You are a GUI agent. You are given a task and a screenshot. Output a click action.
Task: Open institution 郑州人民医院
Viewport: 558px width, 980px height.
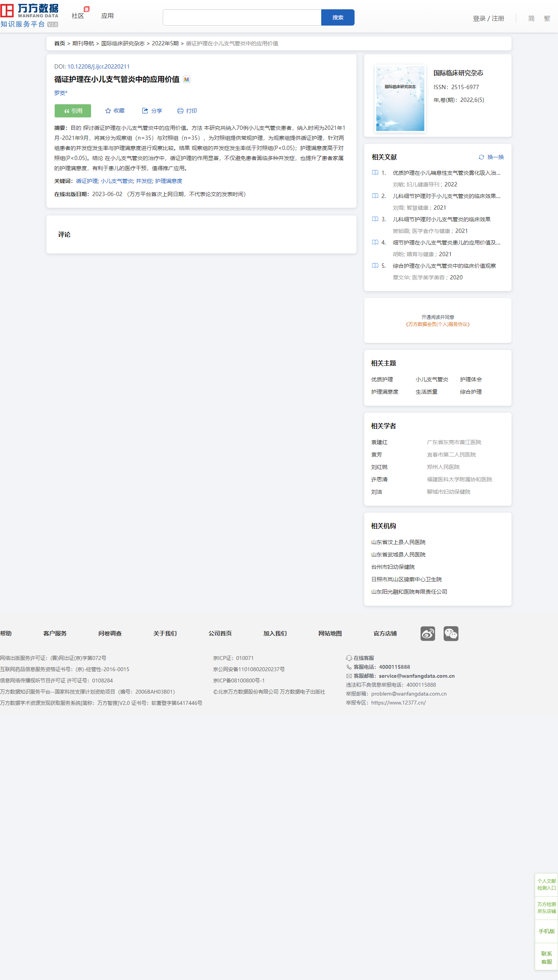[x=443, y=467]
